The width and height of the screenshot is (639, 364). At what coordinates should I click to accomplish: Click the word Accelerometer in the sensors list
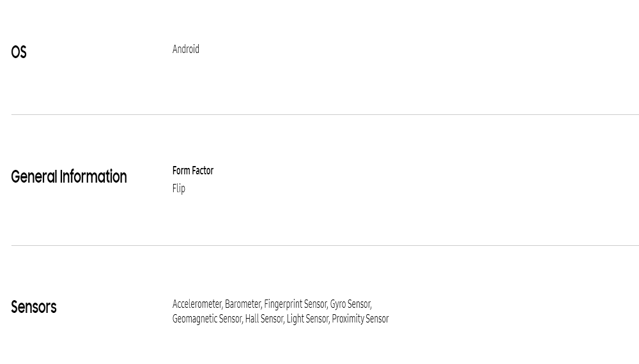(197, 304)
